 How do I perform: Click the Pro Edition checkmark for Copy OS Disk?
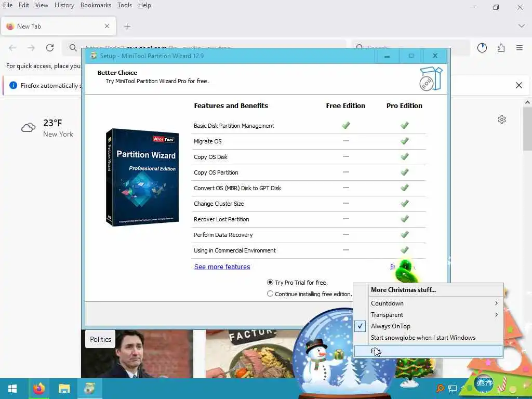404,156
